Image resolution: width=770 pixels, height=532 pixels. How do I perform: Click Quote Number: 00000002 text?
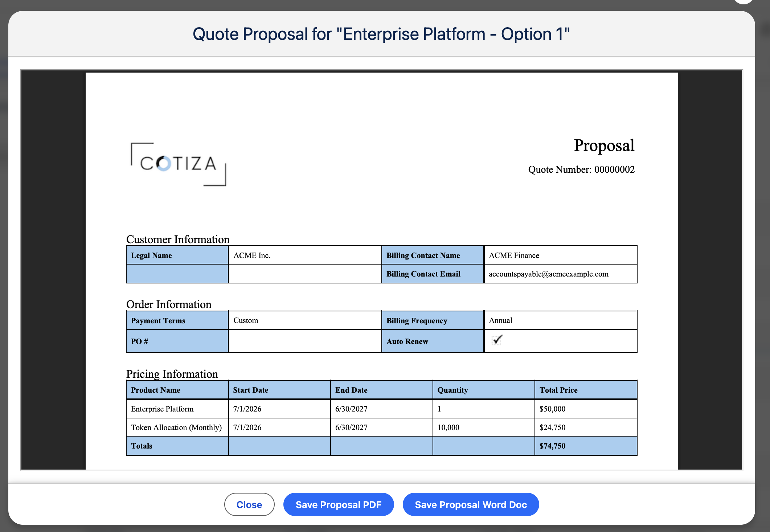(581, 169)
